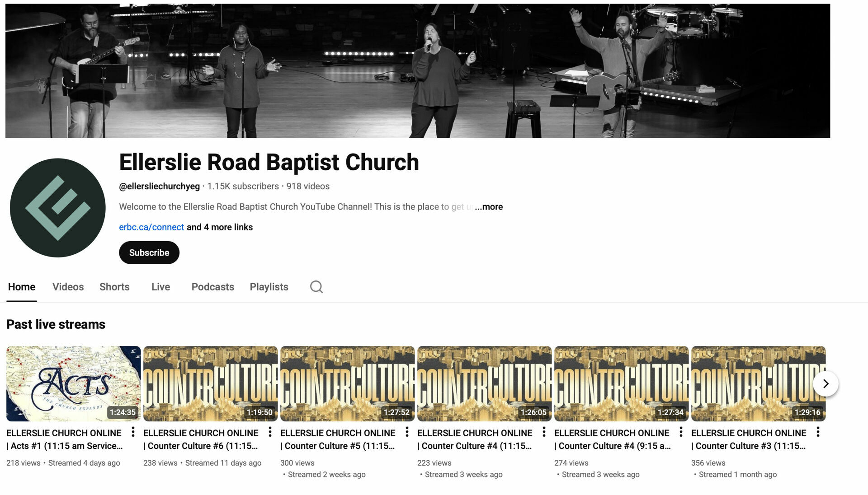Open options for 223-views Counter Culture #4 stream

[x=544, y=432]
